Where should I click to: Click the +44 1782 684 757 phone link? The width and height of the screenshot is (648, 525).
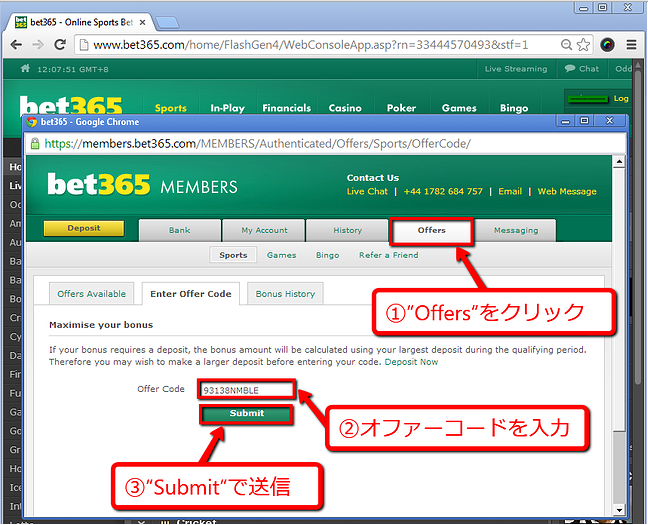[x=443, y=191]
